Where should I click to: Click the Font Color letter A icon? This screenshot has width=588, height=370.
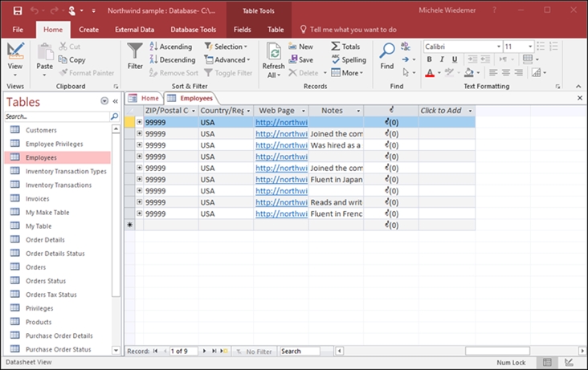430,73
